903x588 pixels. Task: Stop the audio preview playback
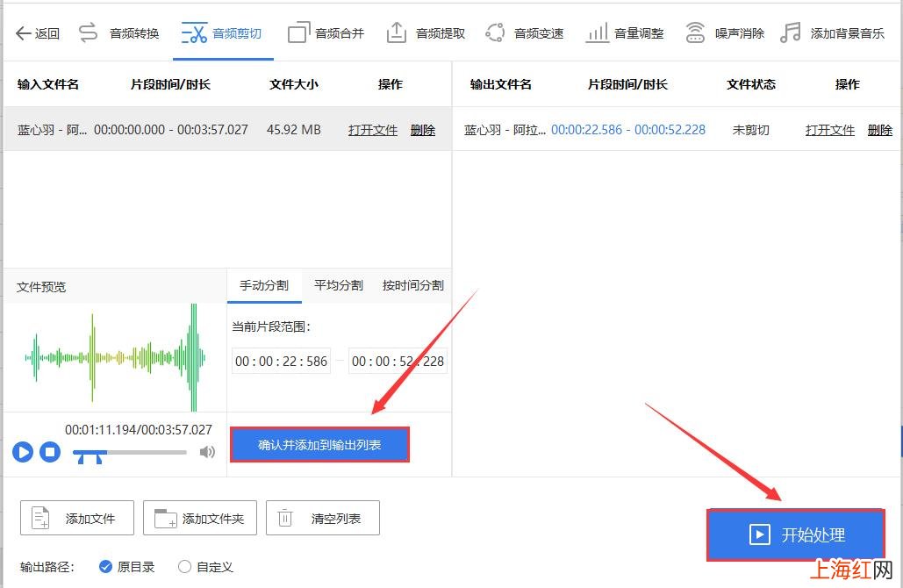[x=50, y=452]
